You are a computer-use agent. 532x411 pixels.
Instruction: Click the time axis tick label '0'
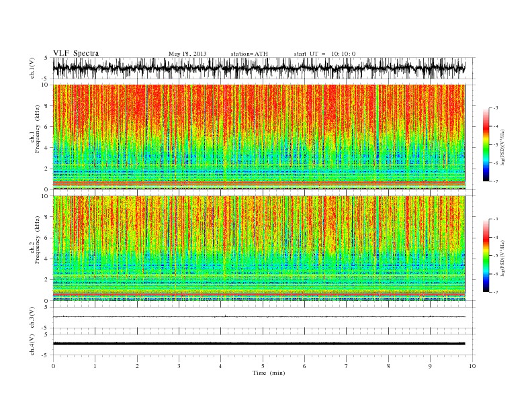point(53,366)
